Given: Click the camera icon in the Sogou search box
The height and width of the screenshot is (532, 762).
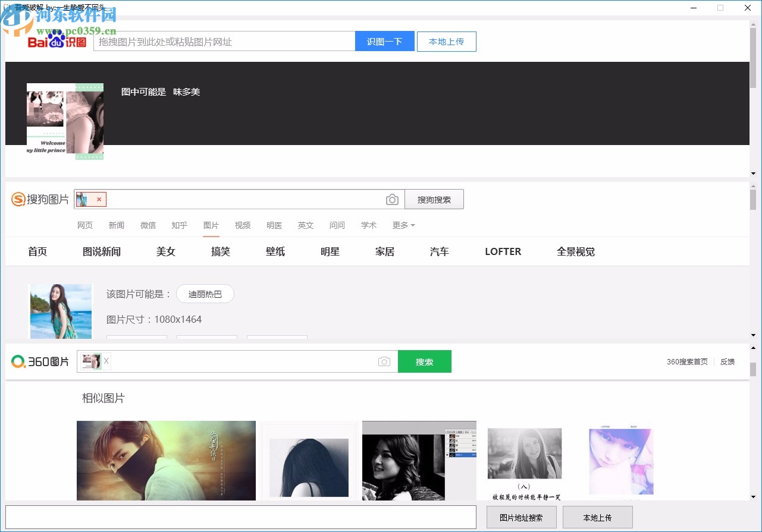Looking at the screenshot, I should click(392, 199).
